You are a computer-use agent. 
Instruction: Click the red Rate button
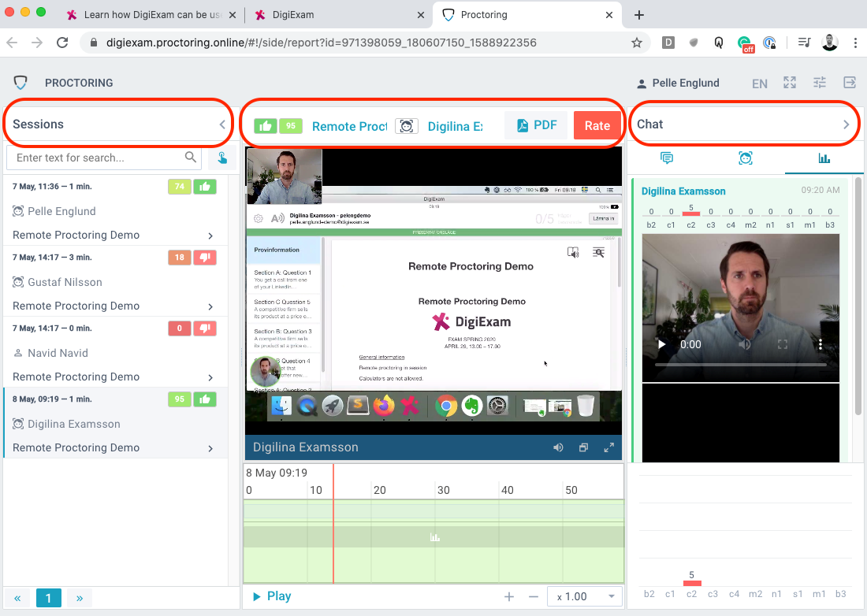click(x=597, y=125)
